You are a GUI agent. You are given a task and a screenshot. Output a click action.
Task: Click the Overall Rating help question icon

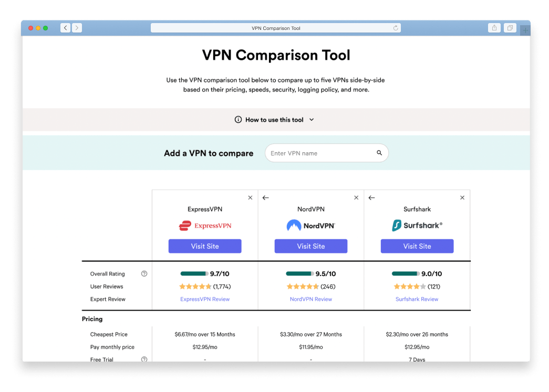(x=144, y=274)
